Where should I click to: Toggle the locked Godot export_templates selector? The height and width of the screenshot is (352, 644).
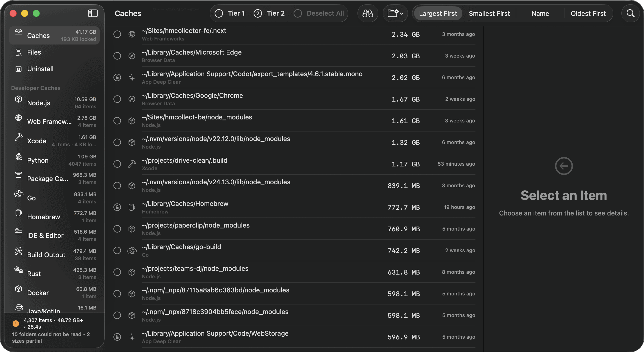pyautogui.click(x=117, y=77)
